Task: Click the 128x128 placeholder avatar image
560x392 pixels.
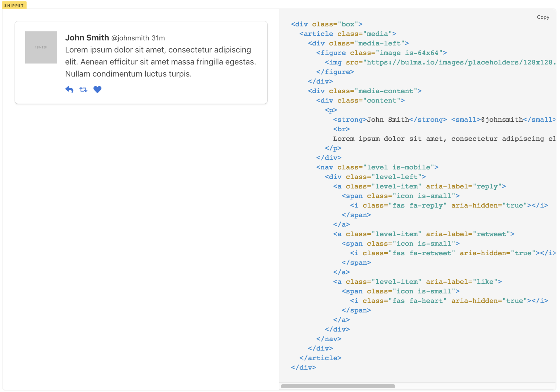Action: click(x=41, y=47)
